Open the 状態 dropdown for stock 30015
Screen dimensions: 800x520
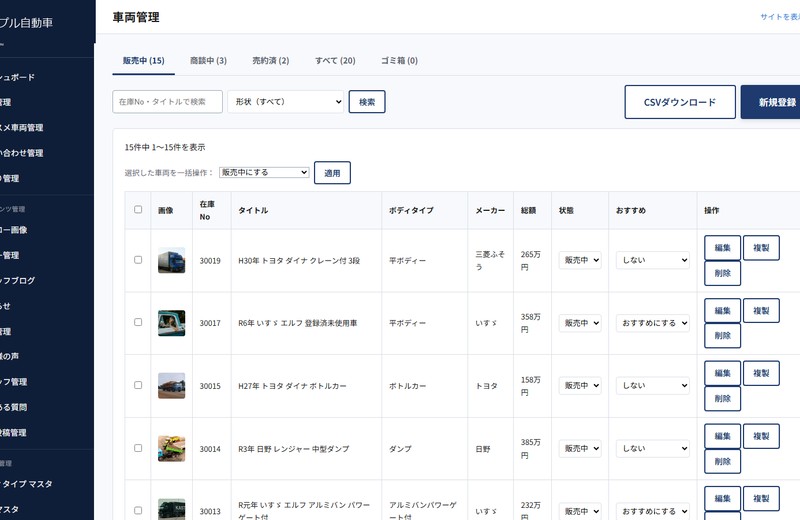(580, 386)
